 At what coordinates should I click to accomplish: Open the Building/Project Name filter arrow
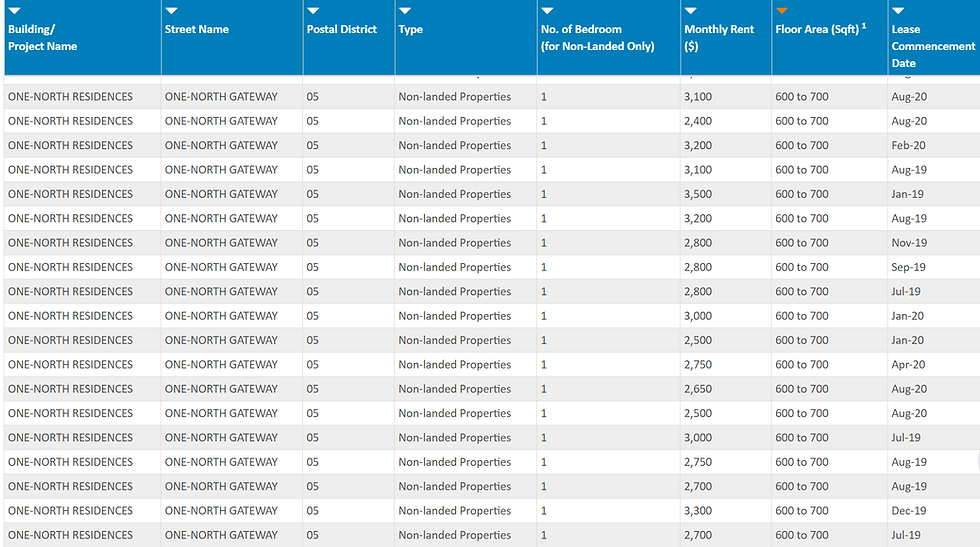[x=14, y=11]
